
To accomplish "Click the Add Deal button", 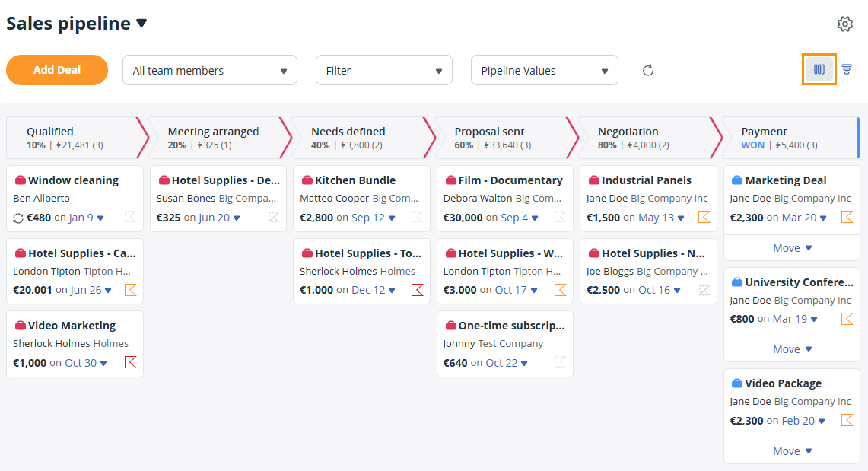I will (57, 69).
